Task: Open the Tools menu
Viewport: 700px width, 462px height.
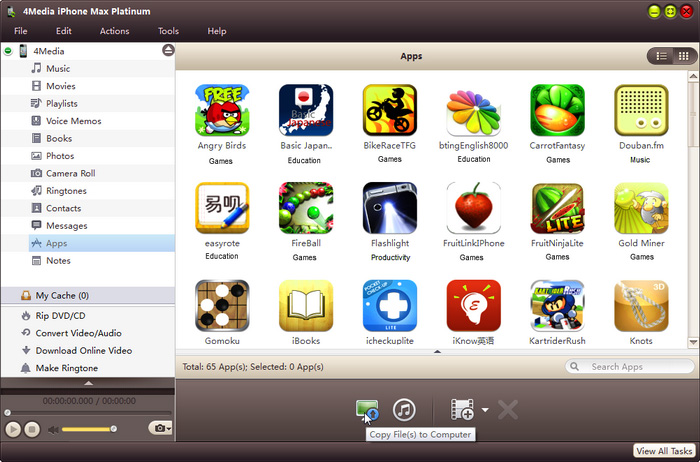Action: point(168,31)
